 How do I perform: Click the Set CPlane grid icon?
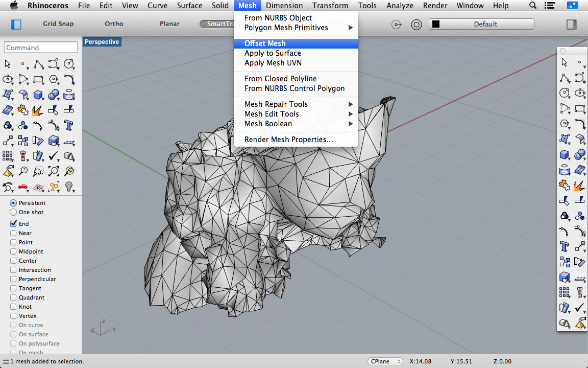click(38, 187)
